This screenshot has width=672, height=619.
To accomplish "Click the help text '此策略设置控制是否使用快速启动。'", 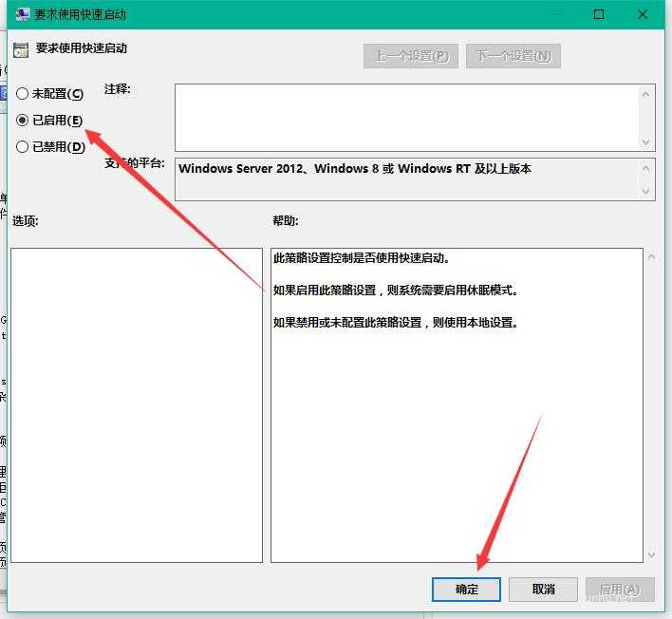I will 362,258.
